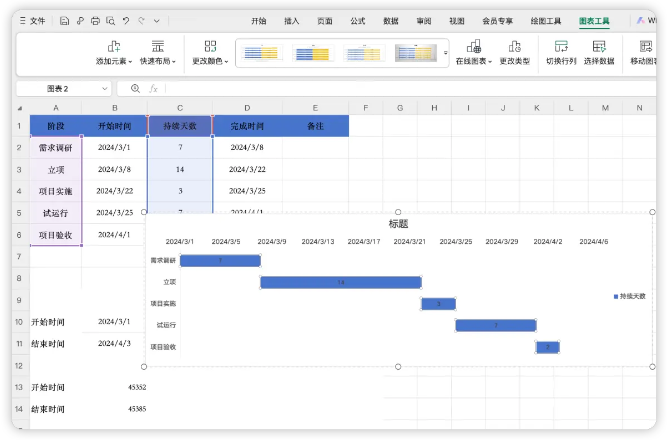Screen dimensions: 667x440
Task: Click 移动图表 move chart icon
Action: [644, 53]
